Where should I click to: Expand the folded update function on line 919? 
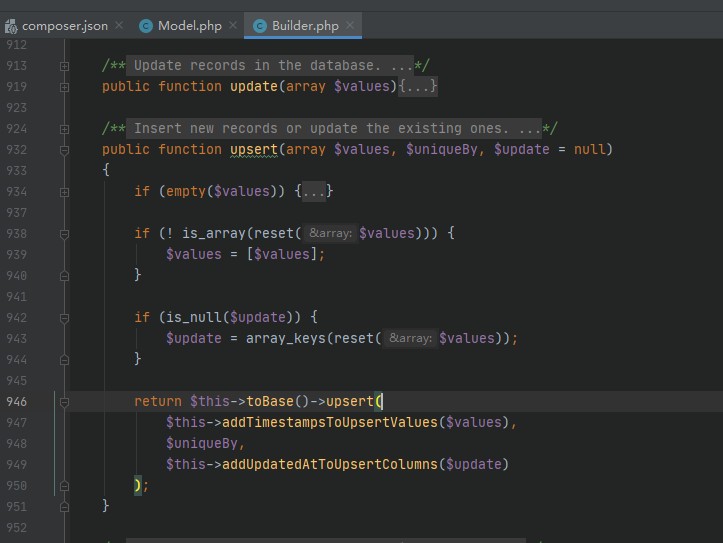65,87
